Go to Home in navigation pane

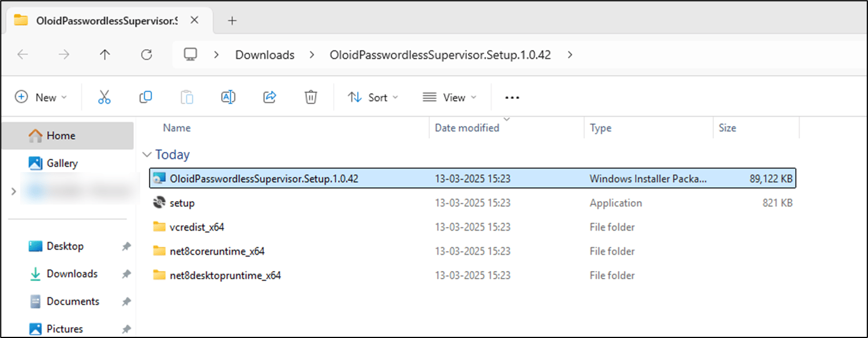coord(68,136)
